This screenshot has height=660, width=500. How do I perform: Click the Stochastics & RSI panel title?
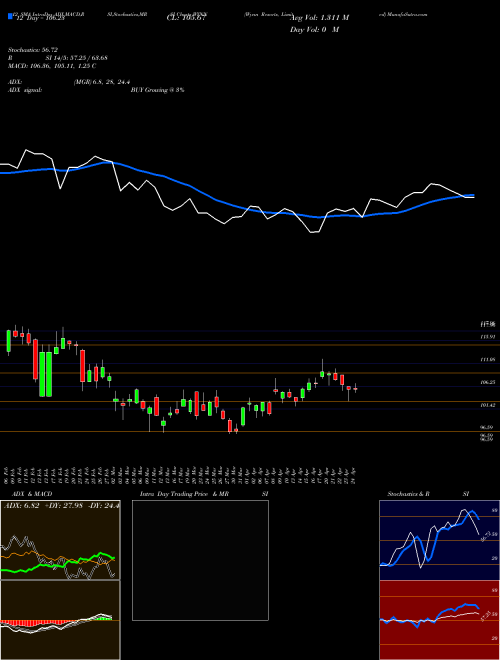point(428,494)
